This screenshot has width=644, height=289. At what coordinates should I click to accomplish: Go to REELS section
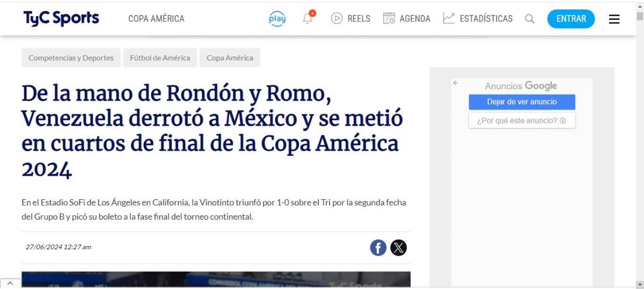[x=359, y=19]
